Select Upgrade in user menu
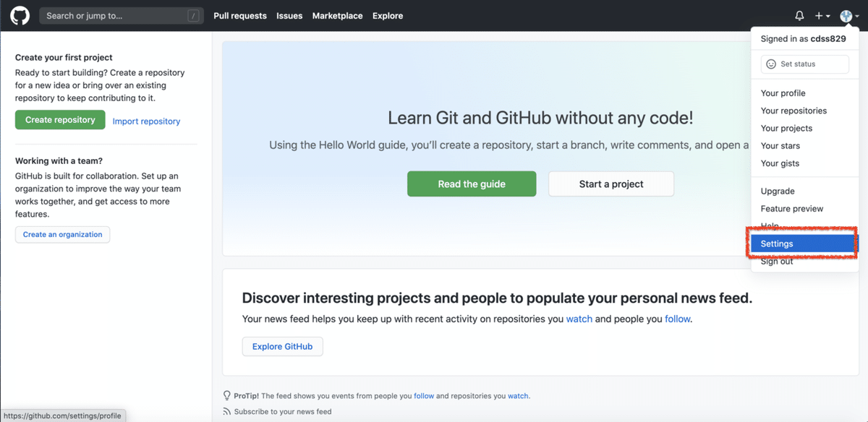Viewport: 868px width, 422px height. (778, 191)
